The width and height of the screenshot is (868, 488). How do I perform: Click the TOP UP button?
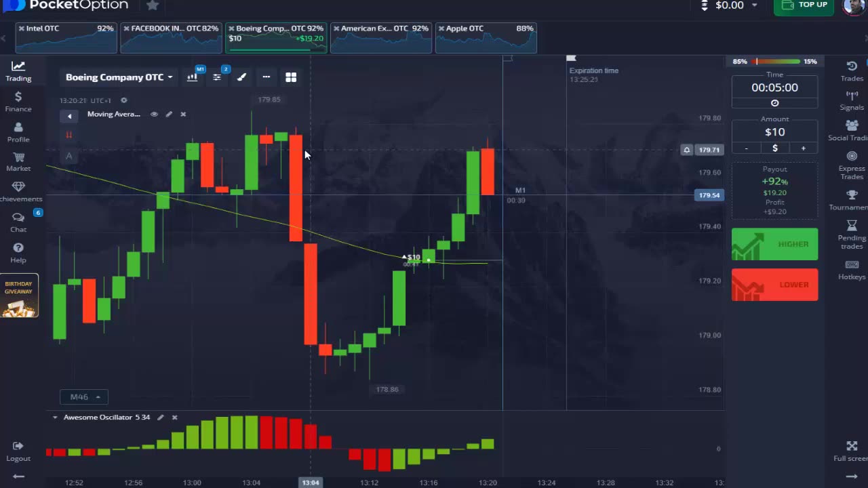click(805, 6)
